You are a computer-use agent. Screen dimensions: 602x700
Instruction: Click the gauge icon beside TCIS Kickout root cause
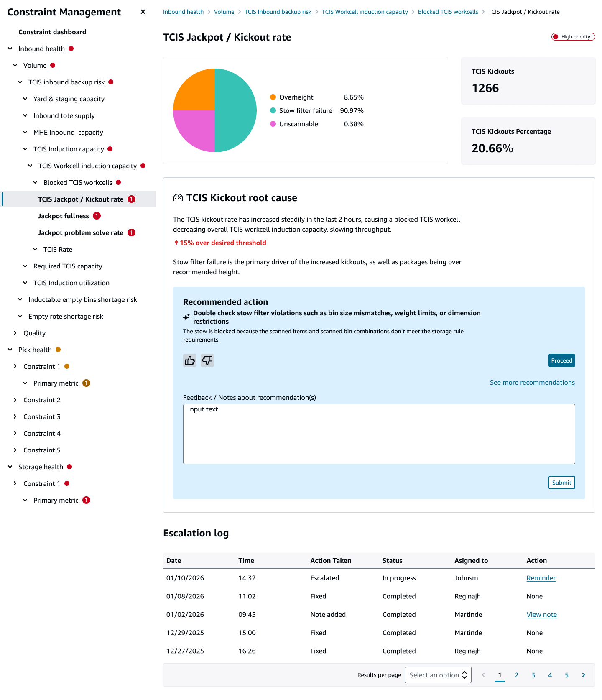click(178, 198)
